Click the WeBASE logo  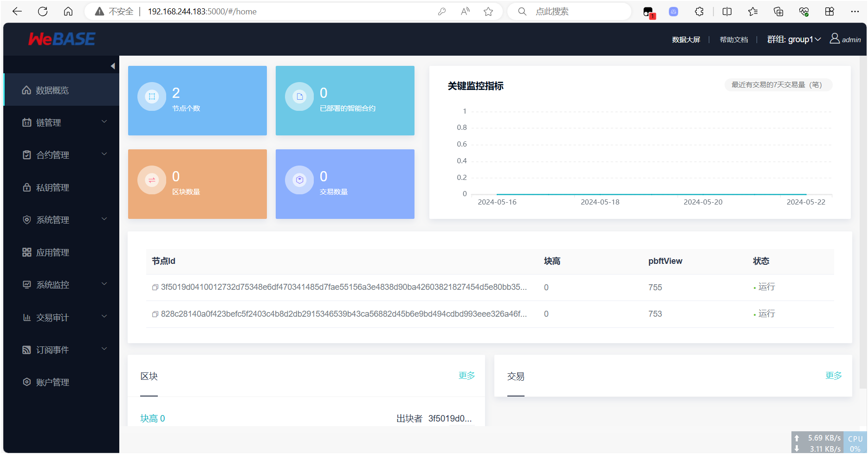(61, 39)
